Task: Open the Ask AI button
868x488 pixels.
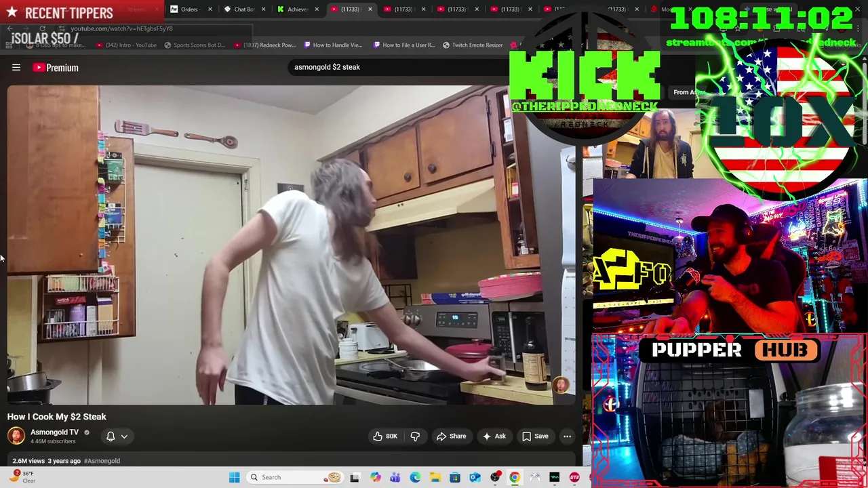Action: click(494, 436)
